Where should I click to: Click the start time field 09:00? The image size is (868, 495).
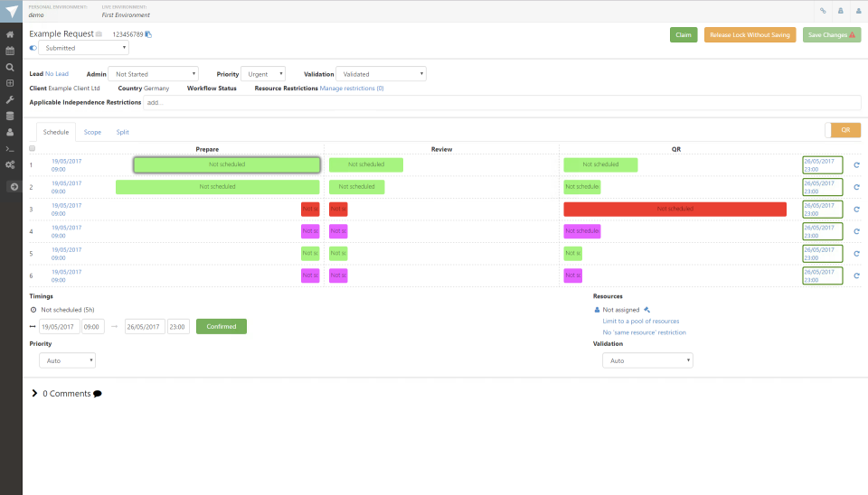[x=93, y=326]
